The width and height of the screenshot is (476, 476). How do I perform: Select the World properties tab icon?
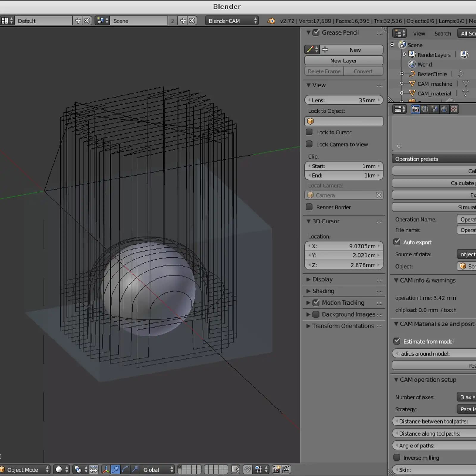444,109
